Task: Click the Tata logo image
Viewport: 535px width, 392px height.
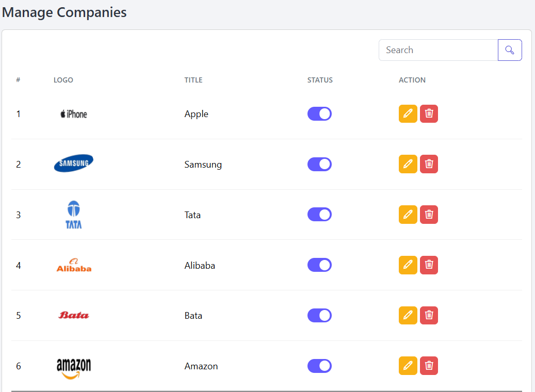Action: click(x=74, y=215)
